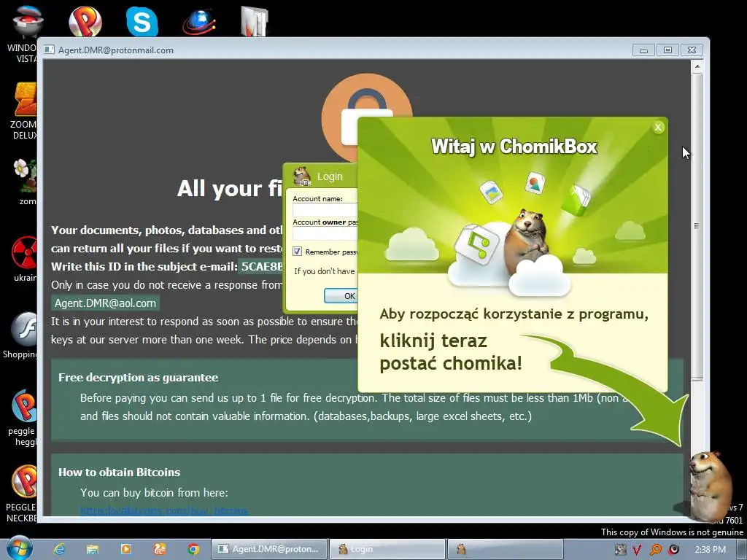Screen dimensions: 747x560
Task: Click 'This copy of Windows is not genuine' text
Action: 672,532
